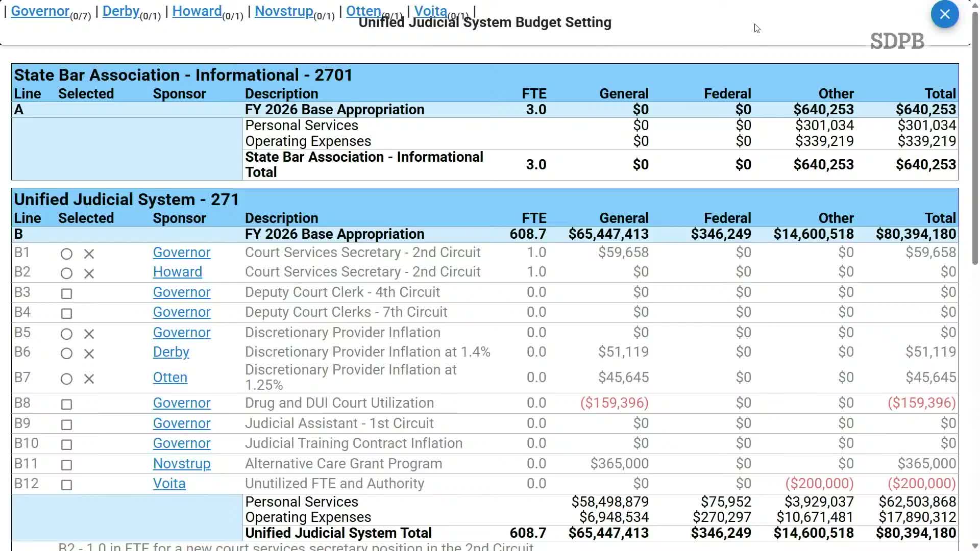Click Howard sponsor link on row B2
Screen dimensions: 980x551
click(x=177, y=272)
